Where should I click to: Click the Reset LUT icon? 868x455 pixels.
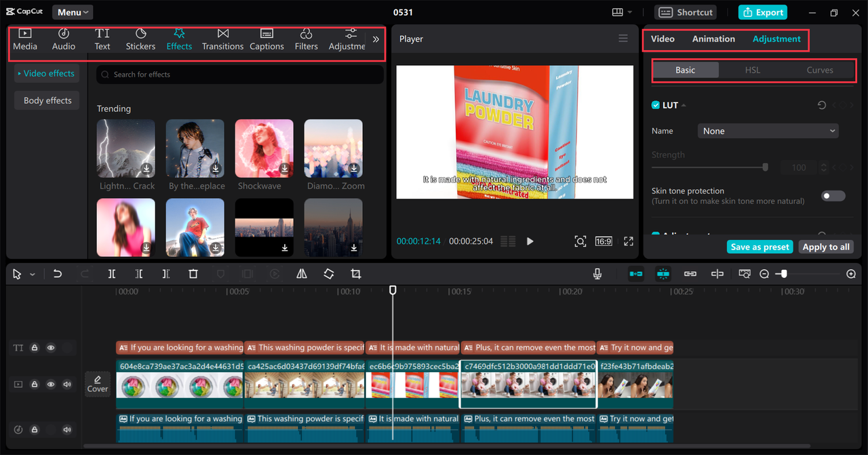click(822, 106)
